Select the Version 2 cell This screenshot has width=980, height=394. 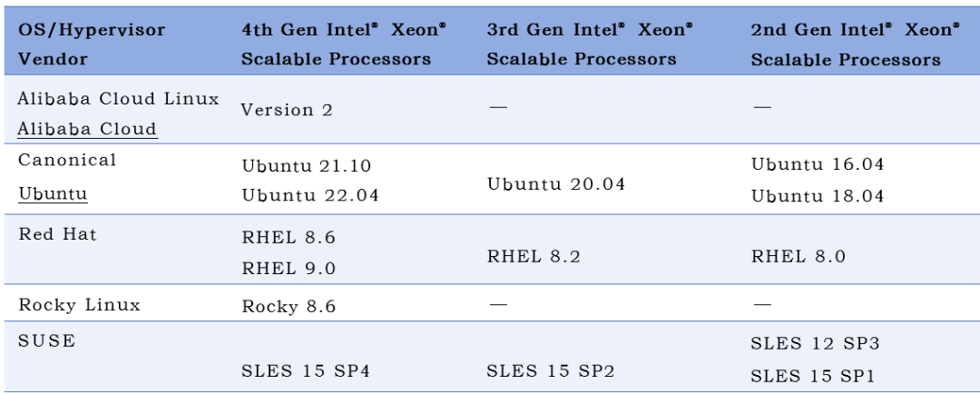(x=287, y=110)
